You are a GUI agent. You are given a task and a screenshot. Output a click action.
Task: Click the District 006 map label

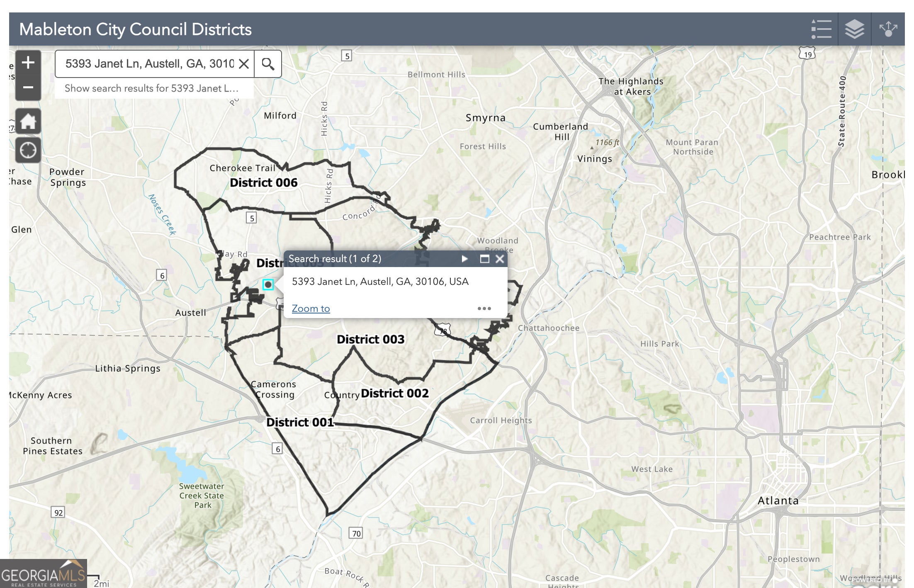(263, 182)
